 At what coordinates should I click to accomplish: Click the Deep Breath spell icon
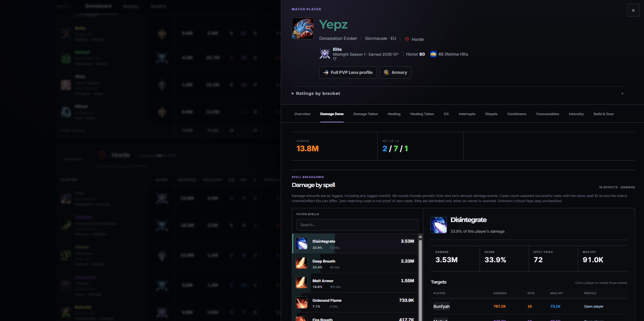point(302,263)
